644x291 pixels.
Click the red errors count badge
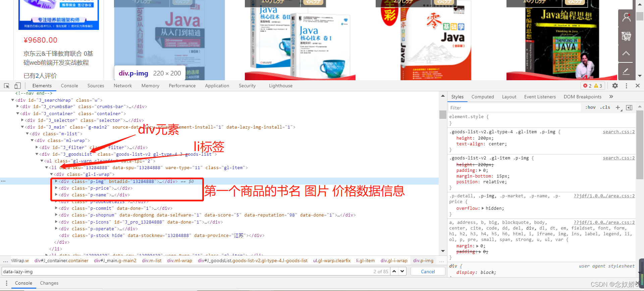click(588, 86)
